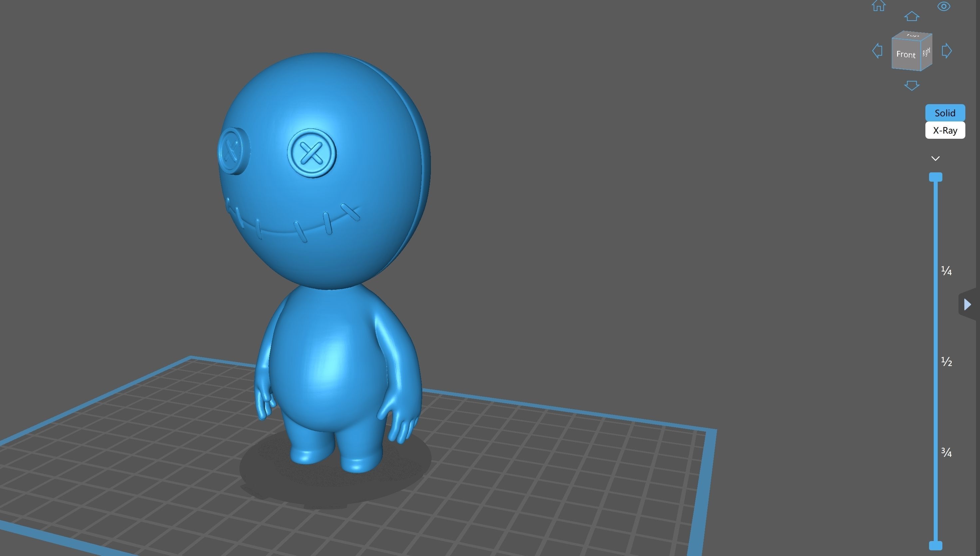Click top handle of layer slider
Viewport: 980px width, 556px height.
coord(935,177)
